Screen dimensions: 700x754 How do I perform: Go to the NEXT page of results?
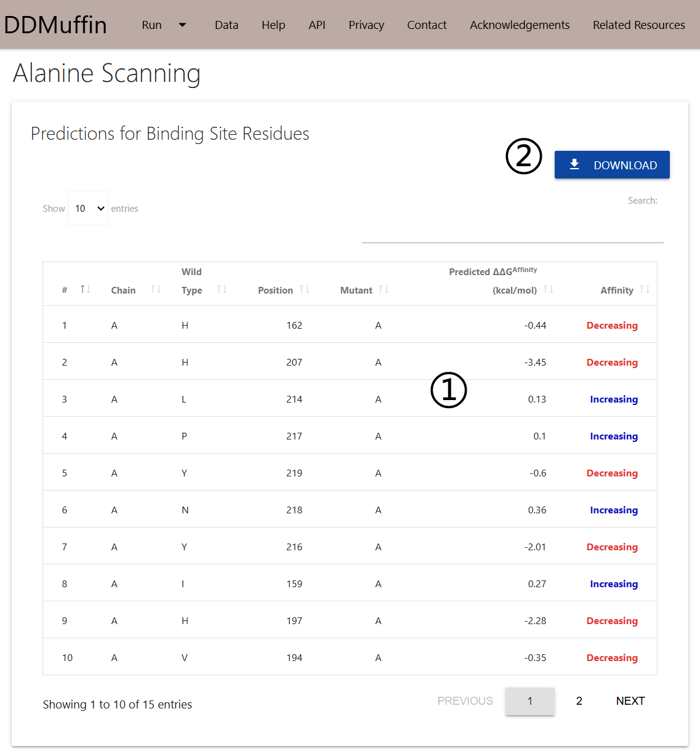coord(630,701)
